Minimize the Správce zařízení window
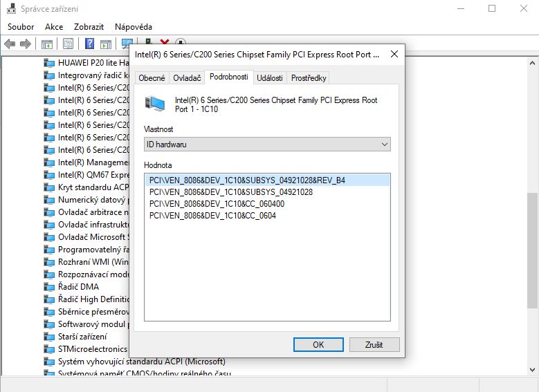539x392 pixels. pos(461,8)
